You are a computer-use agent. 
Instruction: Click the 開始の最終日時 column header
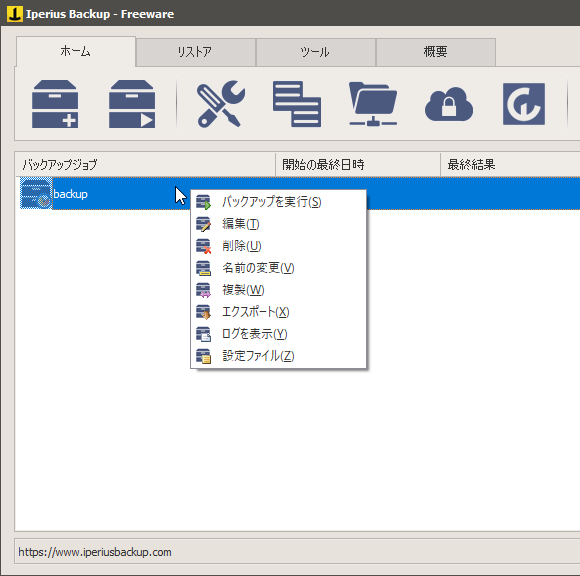coord(358,164)
